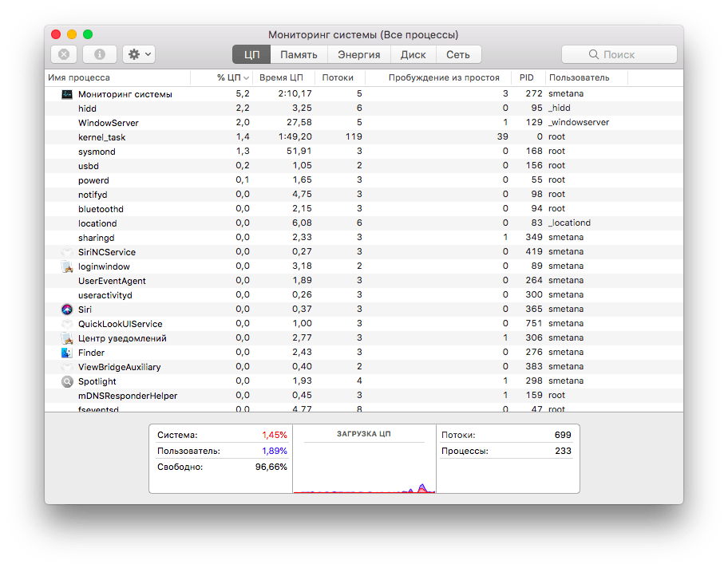Click the 119 threads cell for kernel_task
Viewport: 728px width, 568px height.
point(354,137)
